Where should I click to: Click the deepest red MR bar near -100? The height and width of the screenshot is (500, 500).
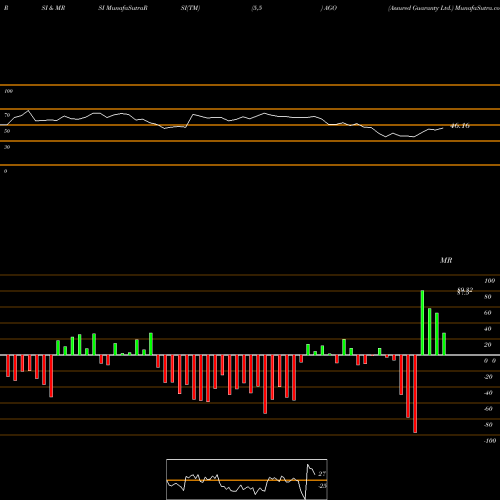pyautogui.click(x=415, y=394)
